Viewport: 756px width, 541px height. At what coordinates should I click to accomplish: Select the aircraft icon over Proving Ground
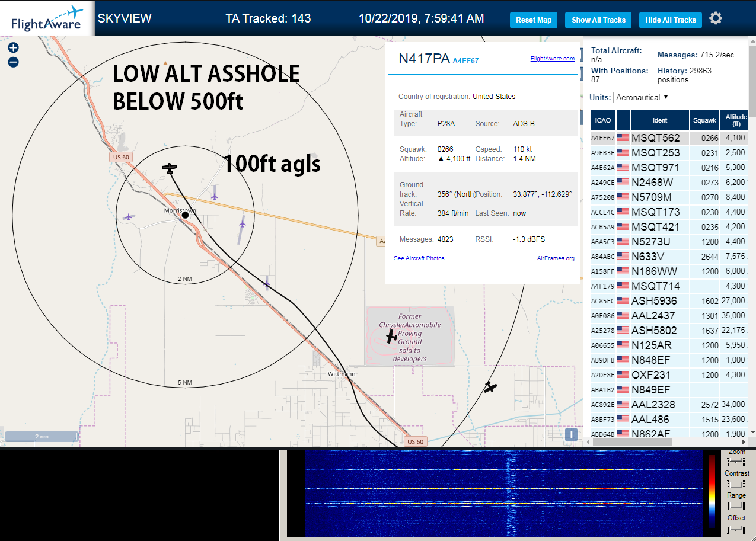[391, 337]
